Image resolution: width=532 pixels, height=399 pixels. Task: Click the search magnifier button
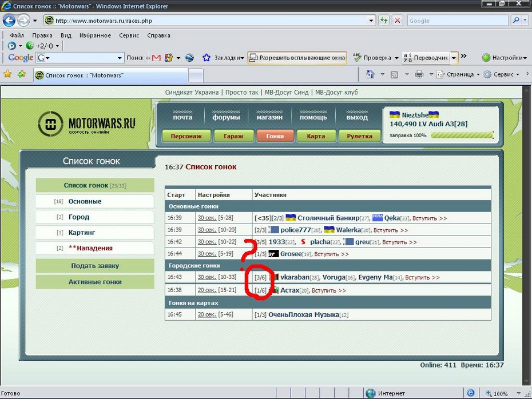pyautogui.click(x=516, y=21)
